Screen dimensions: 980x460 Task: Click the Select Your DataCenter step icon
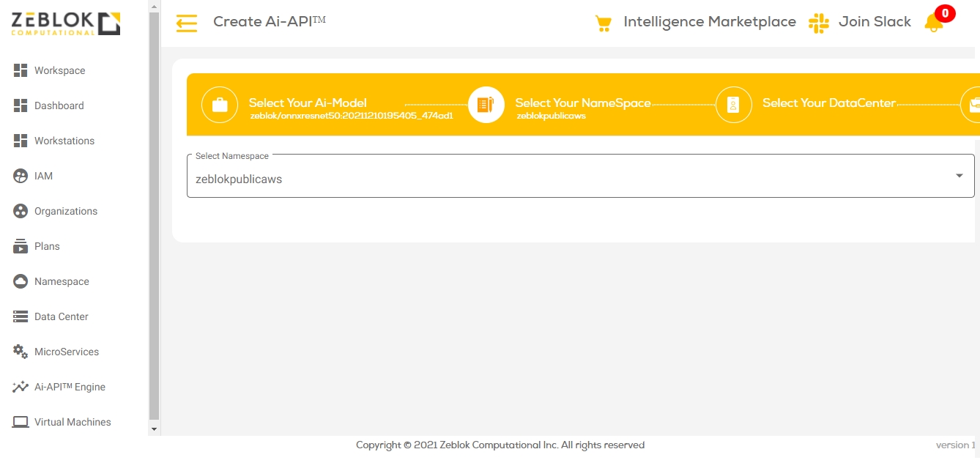(733, 105)
